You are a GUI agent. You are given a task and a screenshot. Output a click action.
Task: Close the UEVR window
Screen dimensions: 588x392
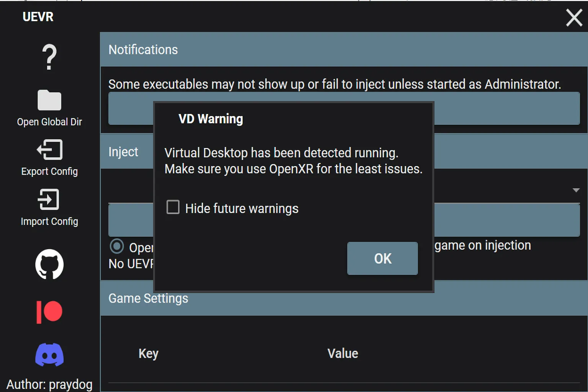574,18
